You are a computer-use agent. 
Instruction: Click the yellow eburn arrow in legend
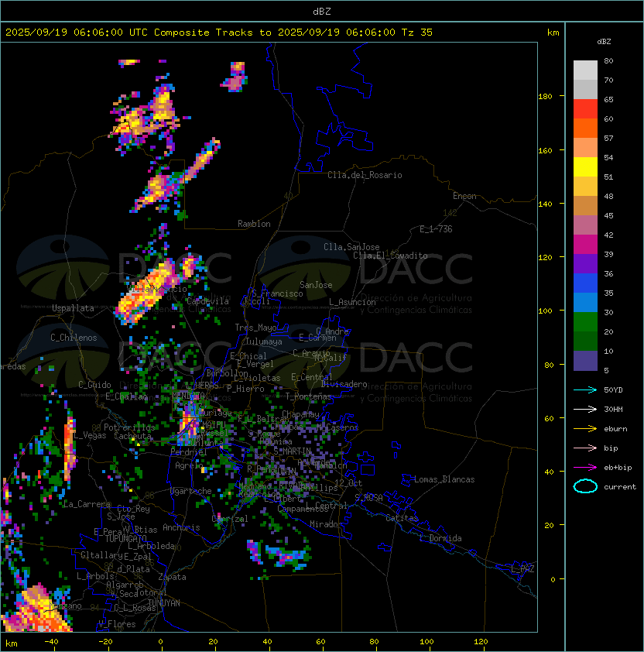(585, 429)
